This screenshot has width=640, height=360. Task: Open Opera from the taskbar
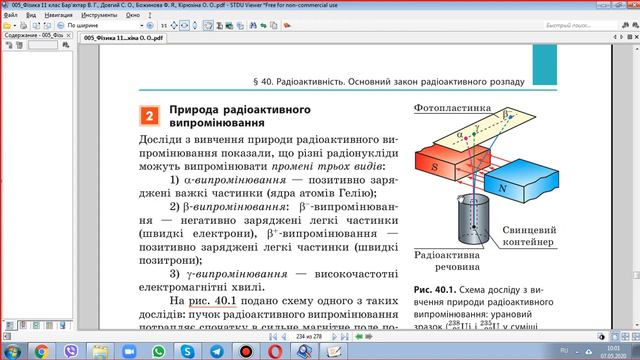click(275, 352)
